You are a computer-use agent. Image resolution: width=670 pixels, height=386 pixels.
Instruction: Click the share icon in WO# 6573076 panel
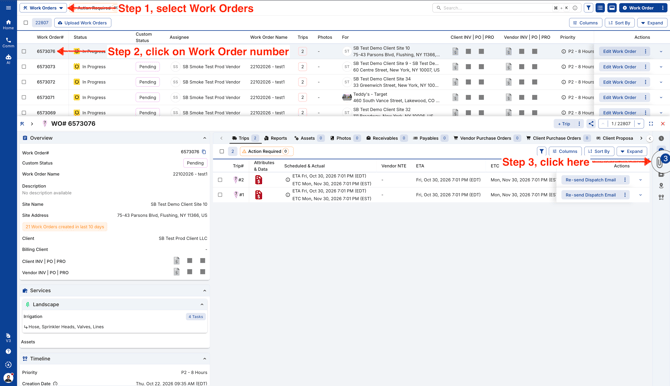click(591, 124)
